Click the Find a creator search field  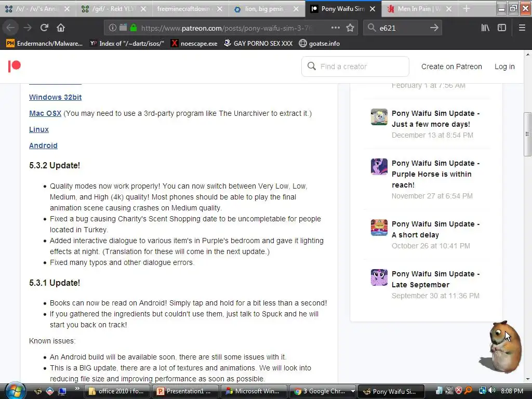click(x=355, y=66)
